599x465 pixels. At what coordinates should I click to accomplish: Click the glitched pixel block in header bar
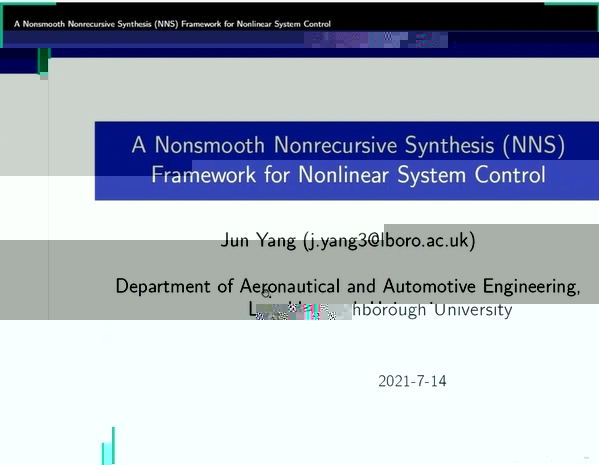pos(376,40)
